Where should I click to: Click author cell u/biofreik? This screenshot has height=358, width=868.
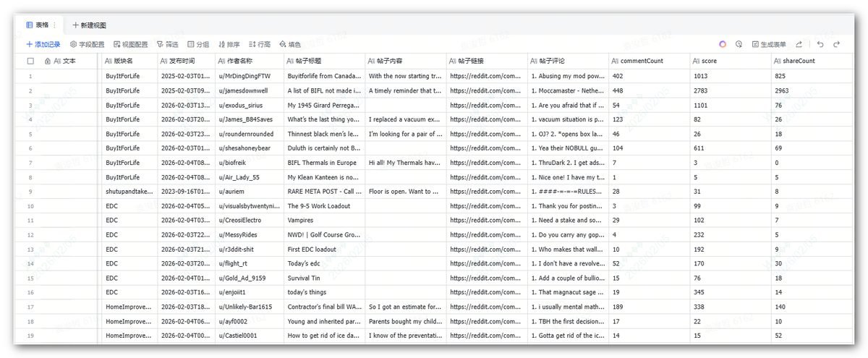(250, 163)
